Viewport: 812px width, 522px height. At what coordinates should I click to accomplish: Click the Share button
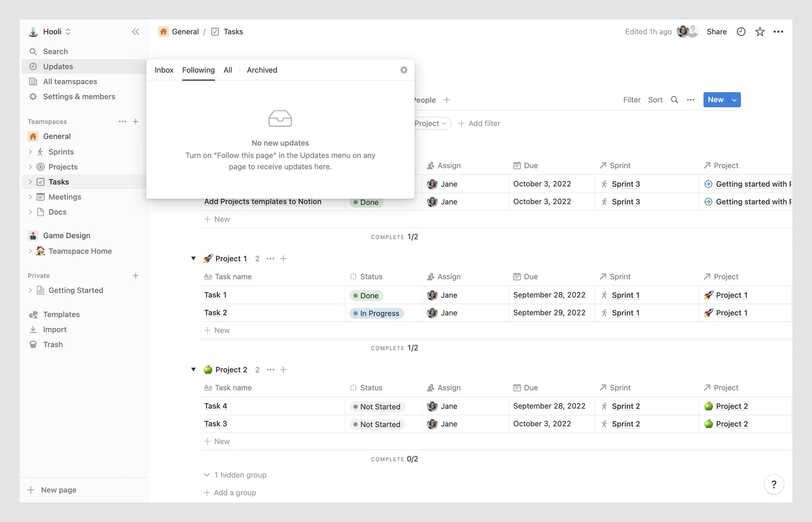coord(717,31)
